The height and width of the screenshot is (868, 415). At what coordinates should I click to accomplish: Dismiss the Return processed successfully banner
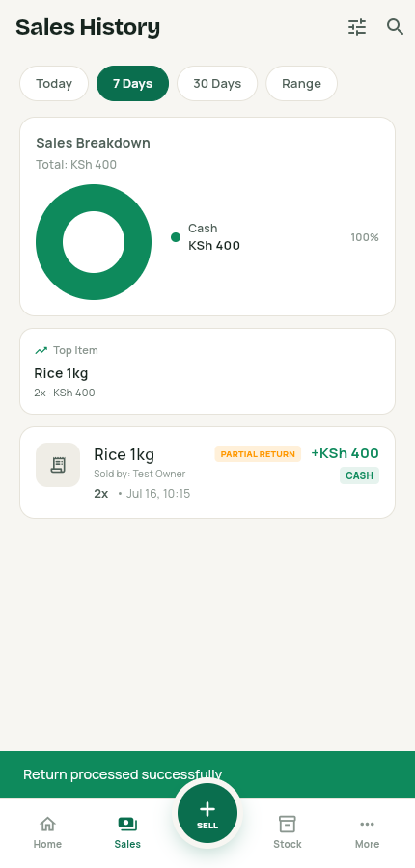207,774
